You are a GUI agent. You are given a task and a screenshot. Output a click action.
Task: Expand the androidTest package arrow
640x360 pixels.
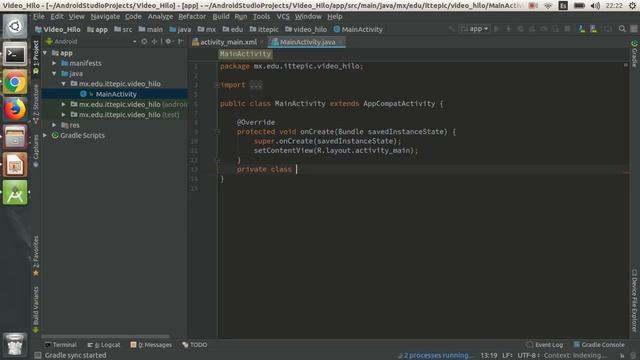pyautogui.click(x=64, y=104)
